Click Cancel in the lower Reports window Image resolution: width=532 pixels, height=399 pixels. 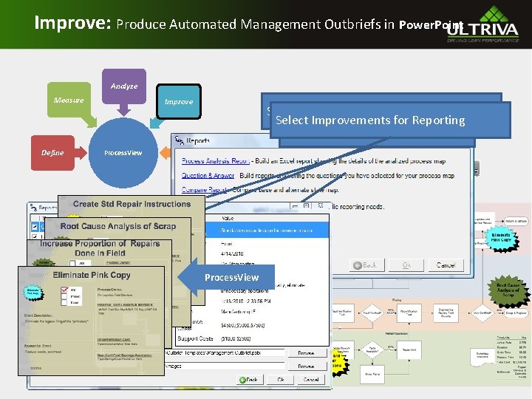coord(311,380)
